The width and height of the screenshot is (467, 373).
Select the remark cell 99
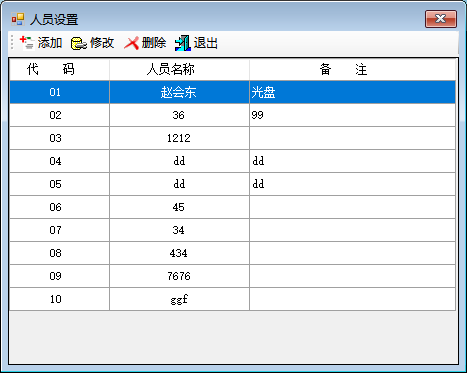(x=352, y=115)
